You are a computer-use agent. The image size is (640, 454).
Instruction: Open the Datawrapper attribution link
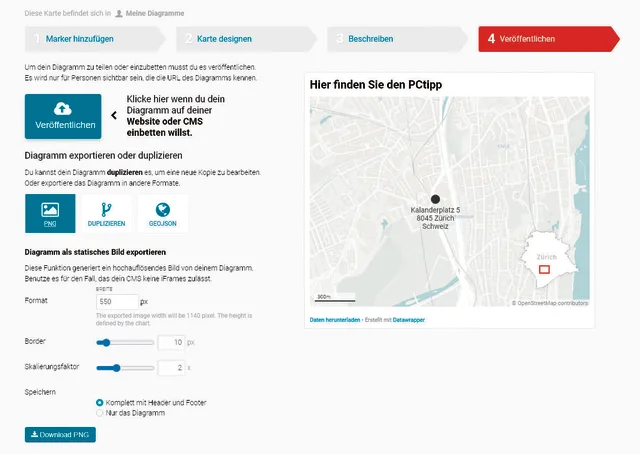[x=408, y=320]
